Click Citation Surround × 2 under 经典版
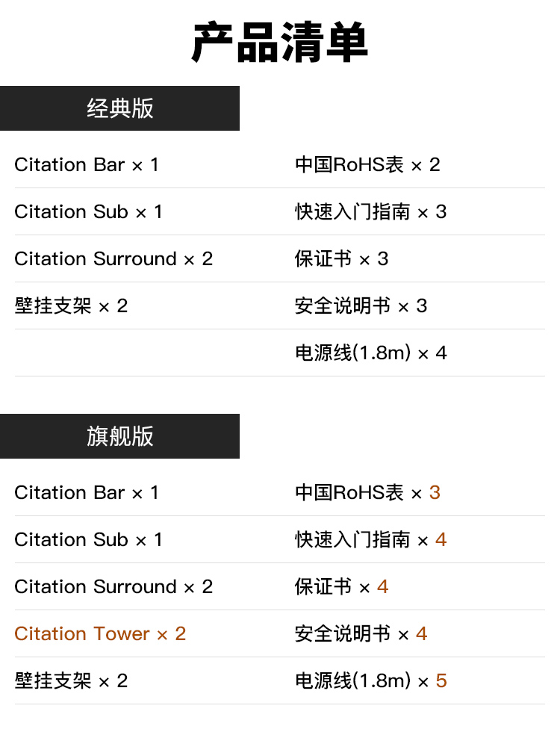Screen dimensions: 560x738 [113, 258]
